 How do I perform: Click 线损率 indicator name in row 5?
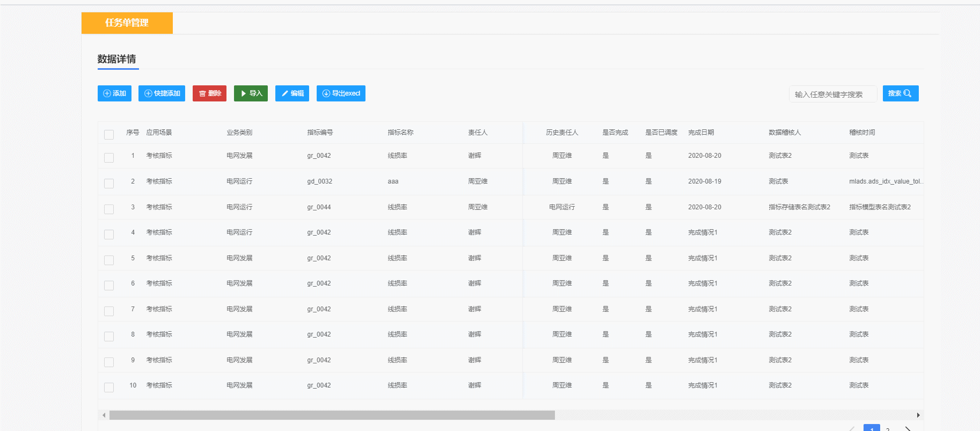(x=397, y=258)
